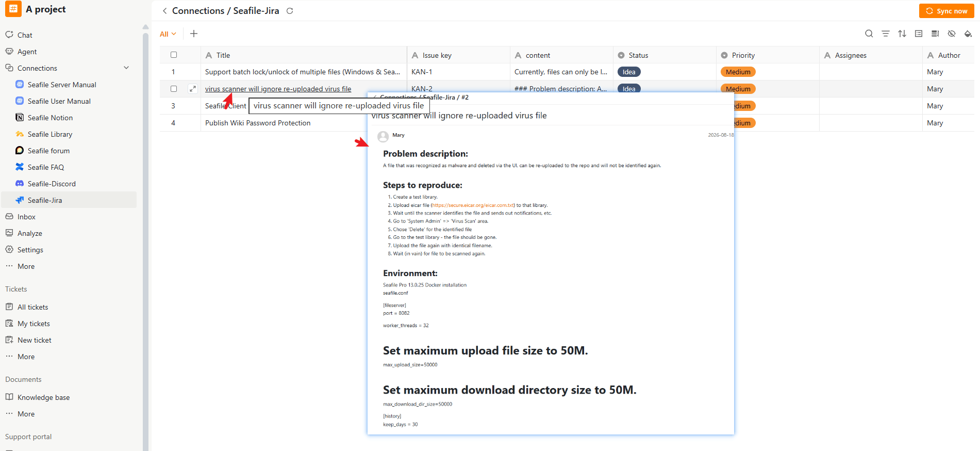Click the Confluence icon beside Seafile FAQ
Image resolution: width=980 pixels, height=451 pixels.
[x=20, y=167]
